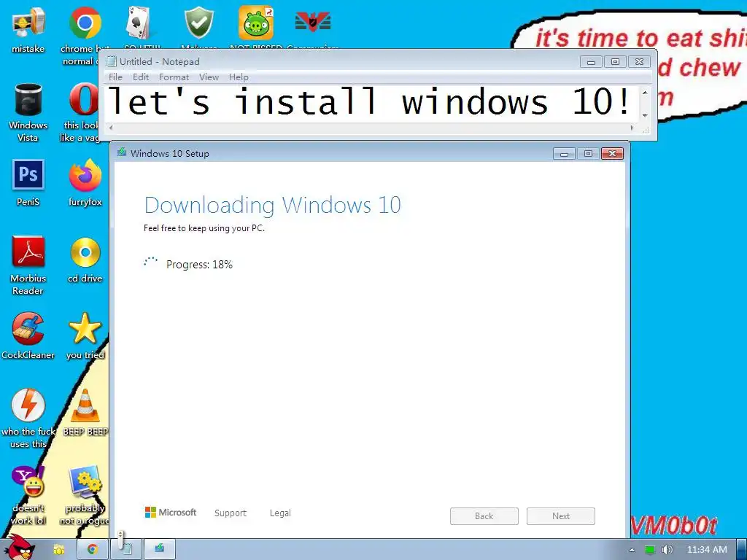The image size is (747, 560).
Task: Open the Legal link in Setup
Action: [280, 513]
